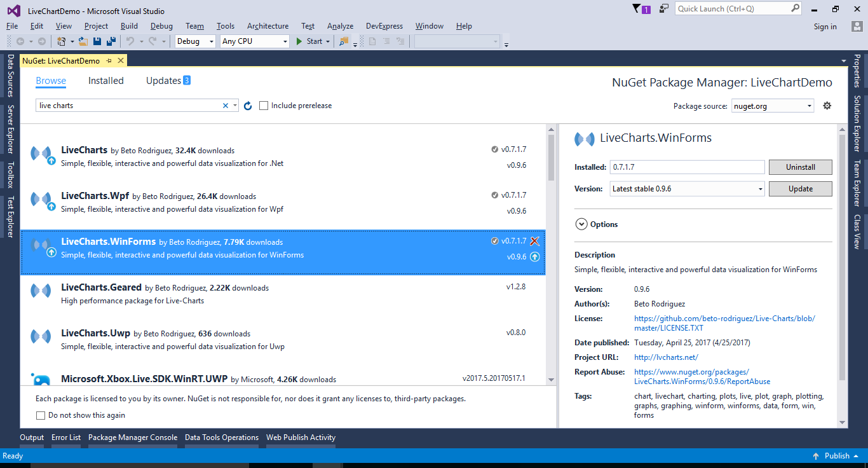
Task: Open the Architecture menu
Action: coord(268,26)
